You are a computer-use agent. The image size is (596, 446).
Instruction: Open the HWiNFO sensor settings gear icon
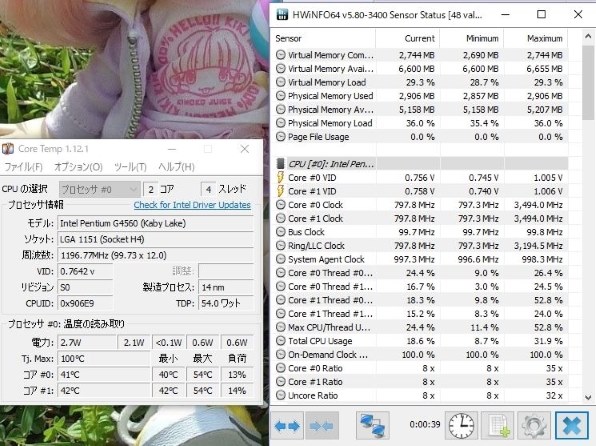534,425
